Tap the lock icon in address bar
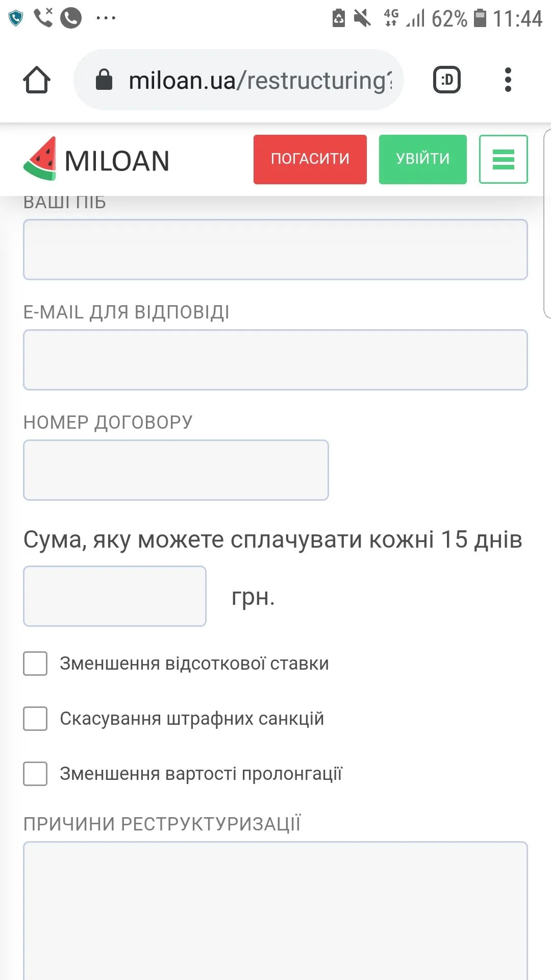 [x=104, y=80]
